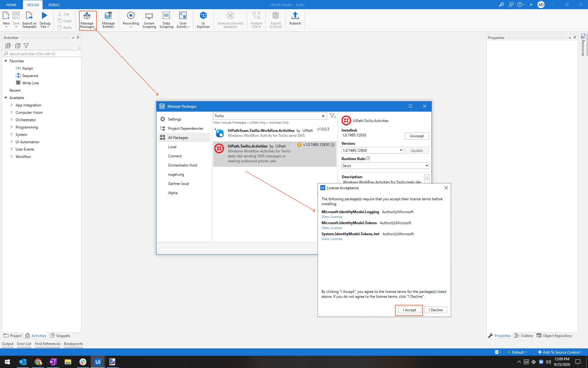Launch the UI Explorer
588x368 pixels.
coord(203,20)
